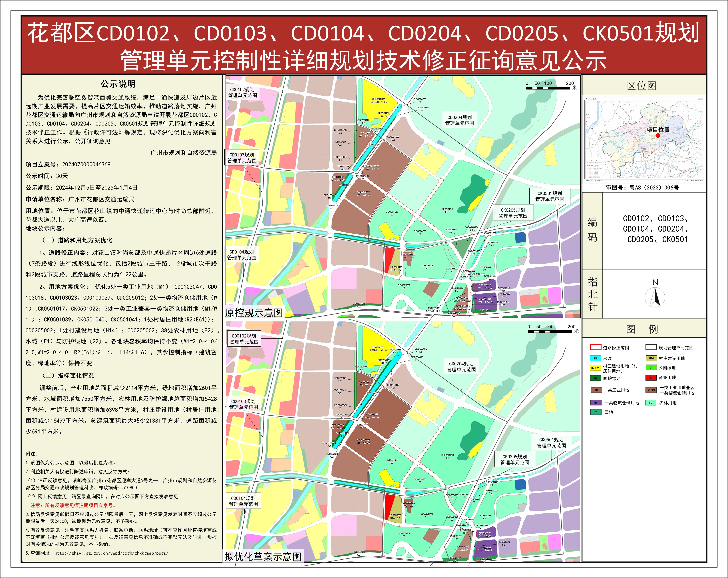Click the CD0104 callout in 原控规示意图 map

[242, 255]
